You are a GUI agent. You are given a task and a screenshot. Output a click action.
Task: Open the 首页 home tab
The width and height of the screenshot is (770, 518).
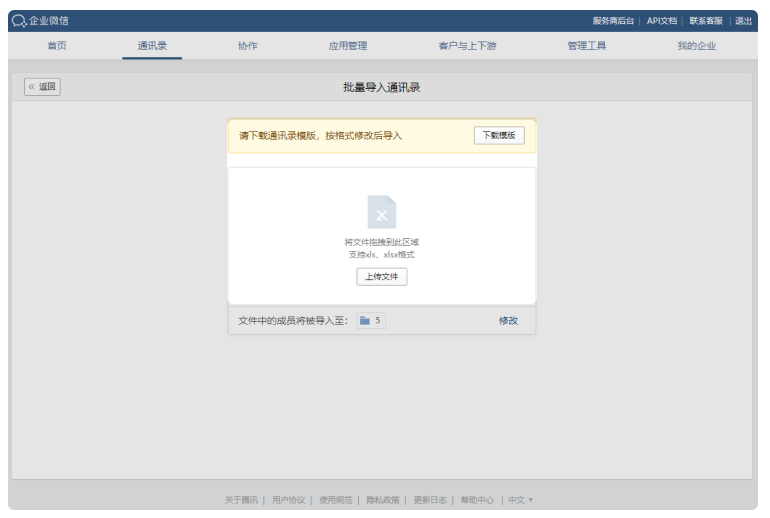point(57,46)
